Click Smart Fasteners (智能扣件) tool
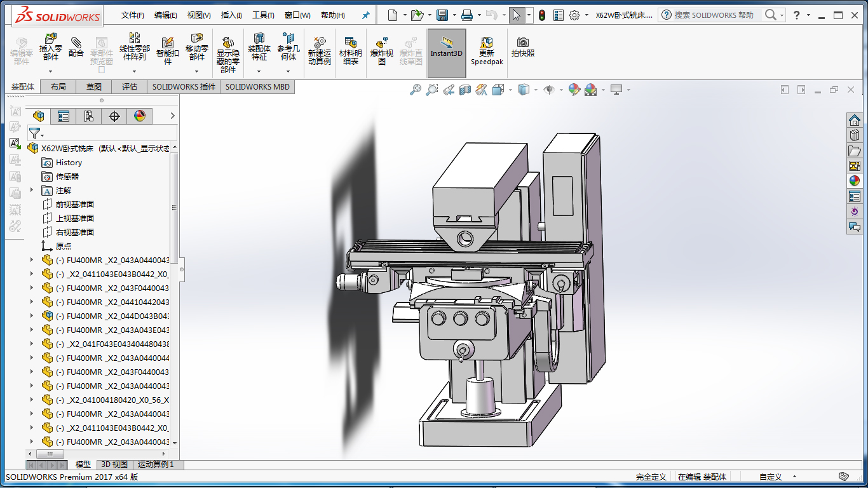The height and width of the screenshot is (488, 868). (x=168, y=51)
